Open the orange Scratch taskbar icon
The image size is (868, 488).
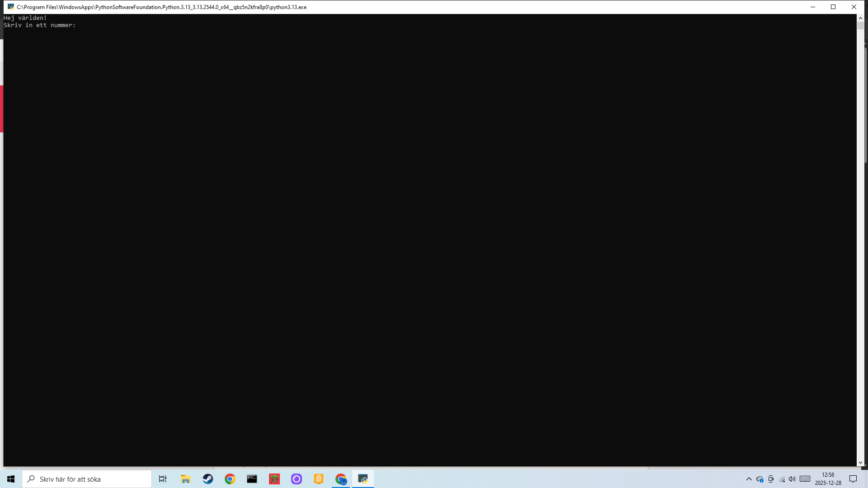[318, 479]
